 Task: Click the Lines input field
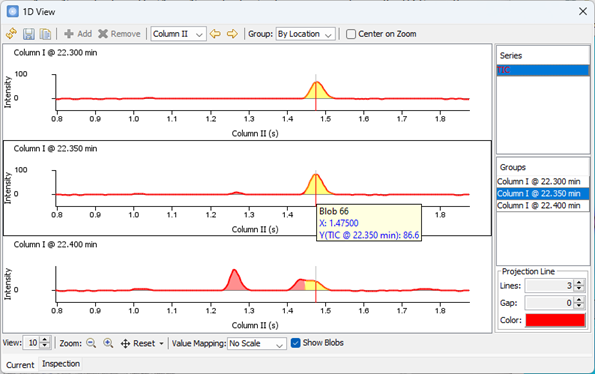point(549,286)
